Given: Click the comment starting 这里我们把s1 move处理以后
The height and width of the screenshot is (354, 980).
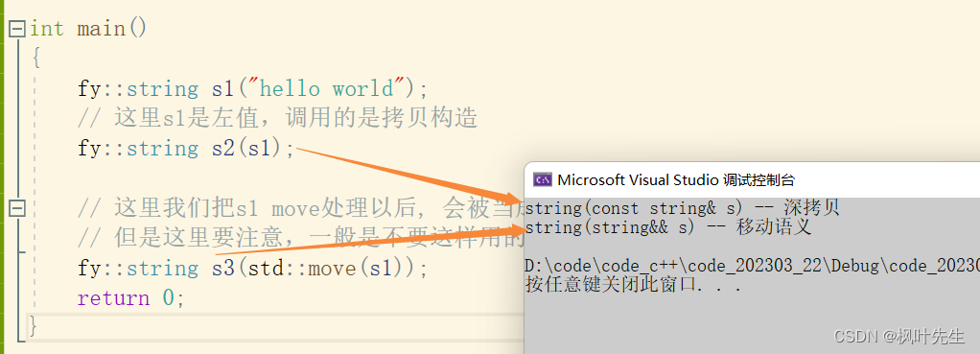Looking at the screenshot, I should point(300,207).
